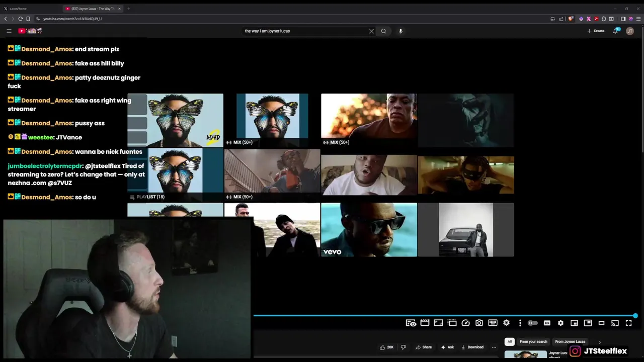
Task: Click the Share button
Action: coord(424,347)
